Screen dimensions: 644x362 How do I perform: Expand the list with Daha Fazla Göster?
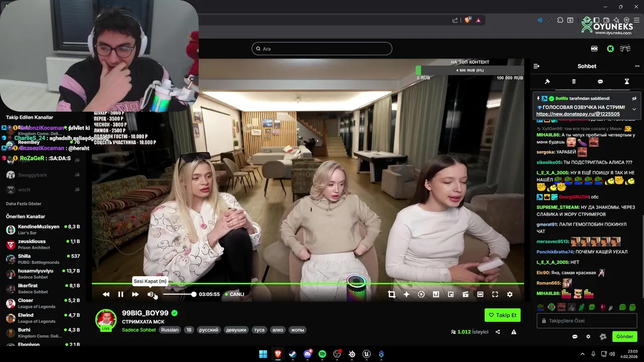pos(24,204)
